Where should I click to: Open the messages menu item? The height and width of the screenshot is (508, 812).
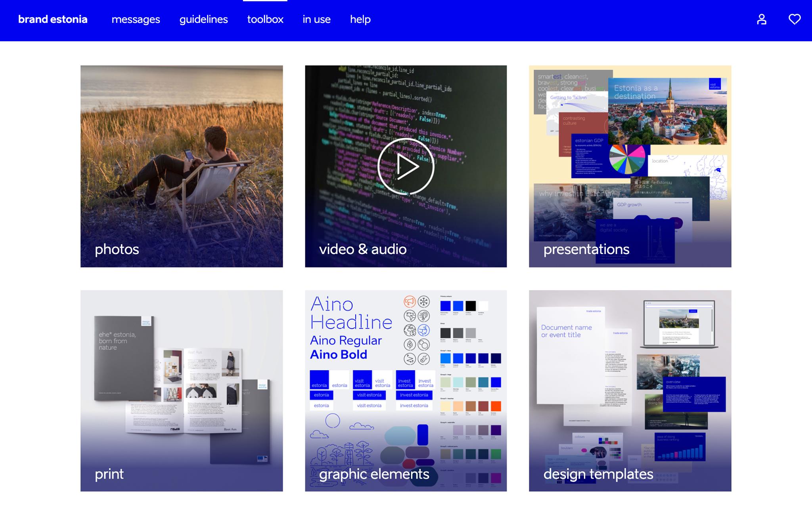coord(136,19)
